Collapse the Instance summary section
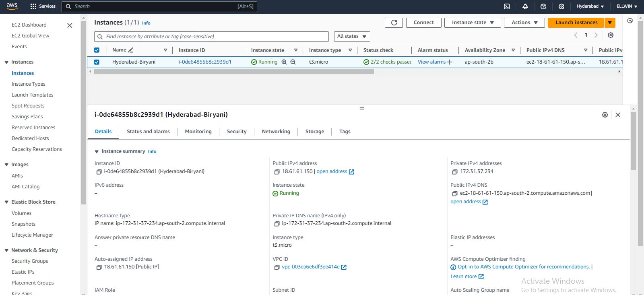Viewport: 644px width, 295px height. pyautogui.click(x=97, y=152)
